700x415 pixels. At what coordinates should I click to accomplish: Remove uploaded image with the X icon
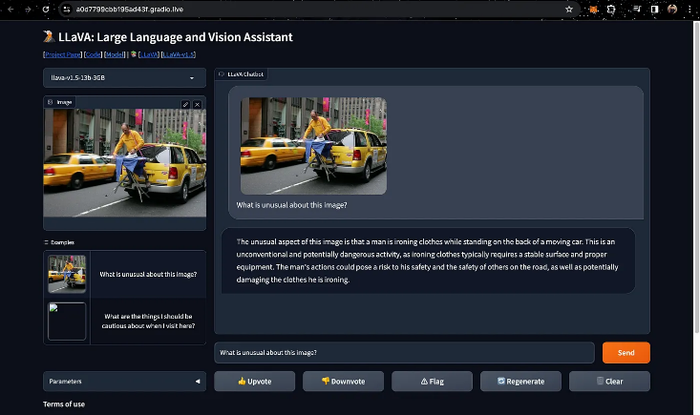(x=197, y=104)
